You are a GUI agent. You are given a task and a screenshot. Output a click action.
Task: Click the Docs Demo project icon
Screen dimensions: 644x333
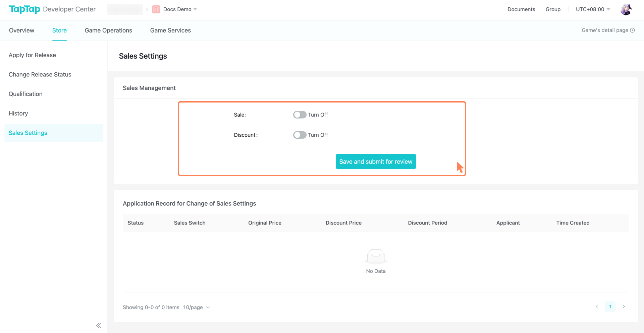coord(156,9)
